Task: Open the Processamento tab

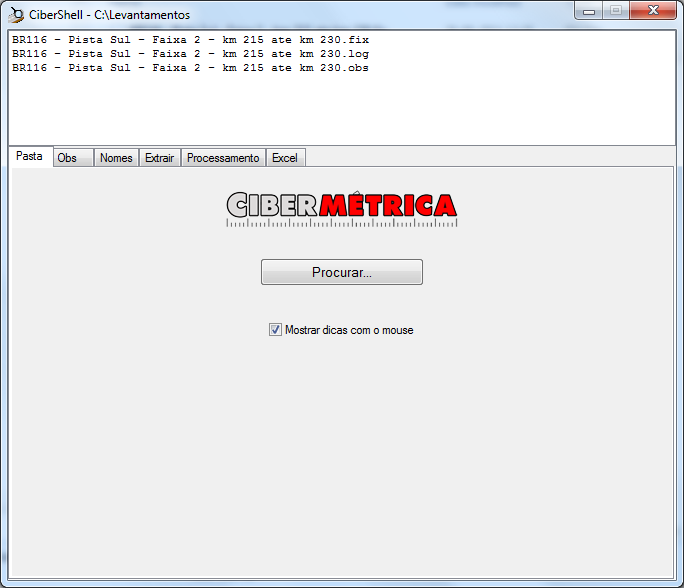Action: coord(223,157)
